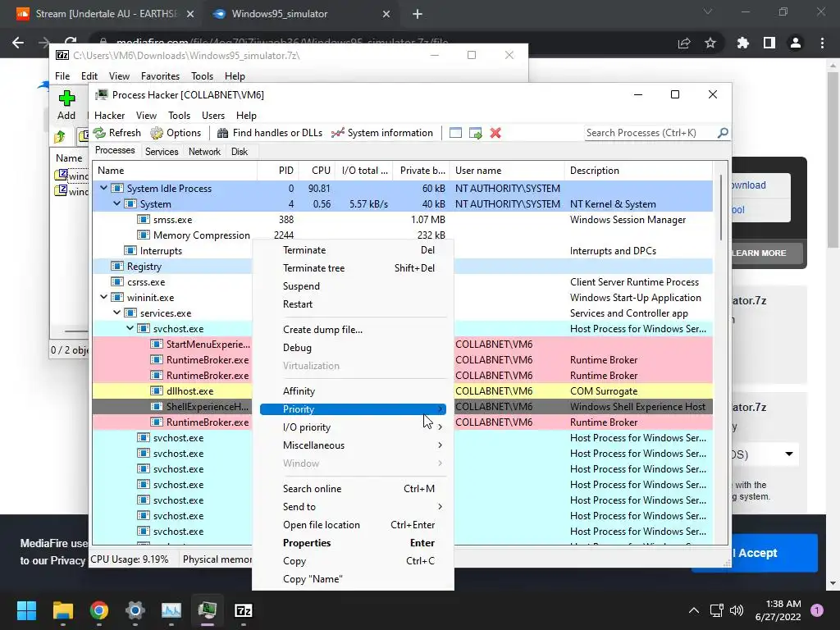Viewport: 840px width, 630px height.
Task: Select the csrss.exe process row
Action: click(402, 282)
